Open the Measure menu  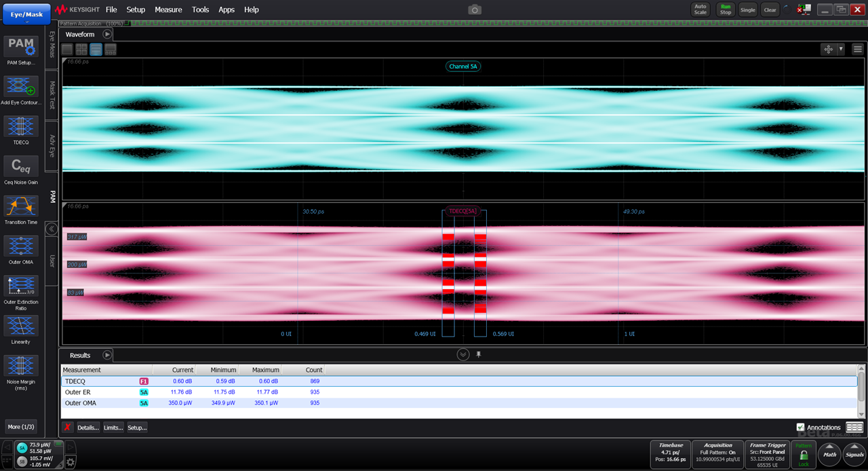click(x=168, y=10)
